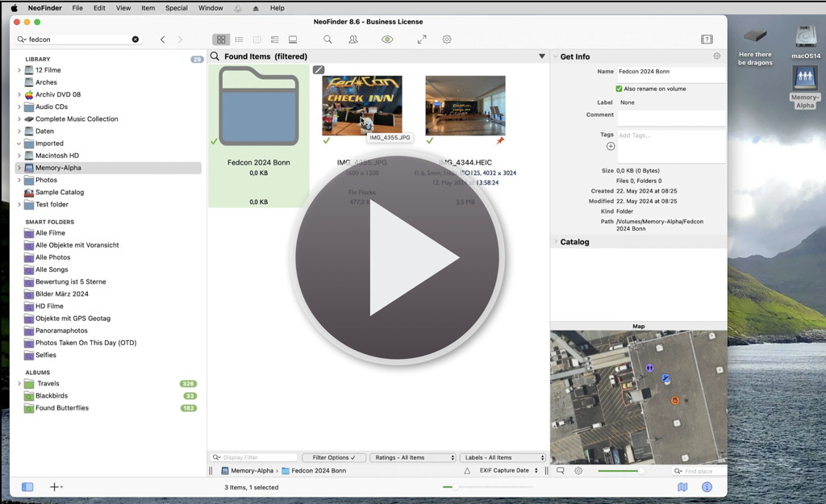Open macOS14 drive on desktop
826x504 pixels.
pyautogui.click(x=806, y=42)
